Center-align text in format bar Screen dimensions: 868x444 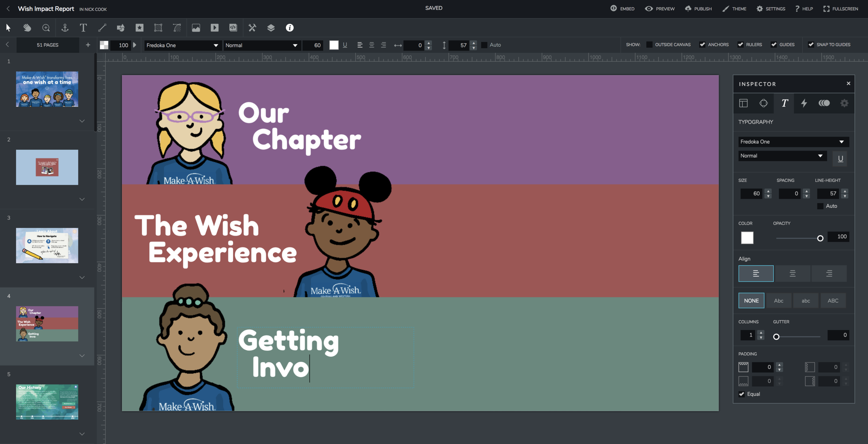(x=372, y=45)
